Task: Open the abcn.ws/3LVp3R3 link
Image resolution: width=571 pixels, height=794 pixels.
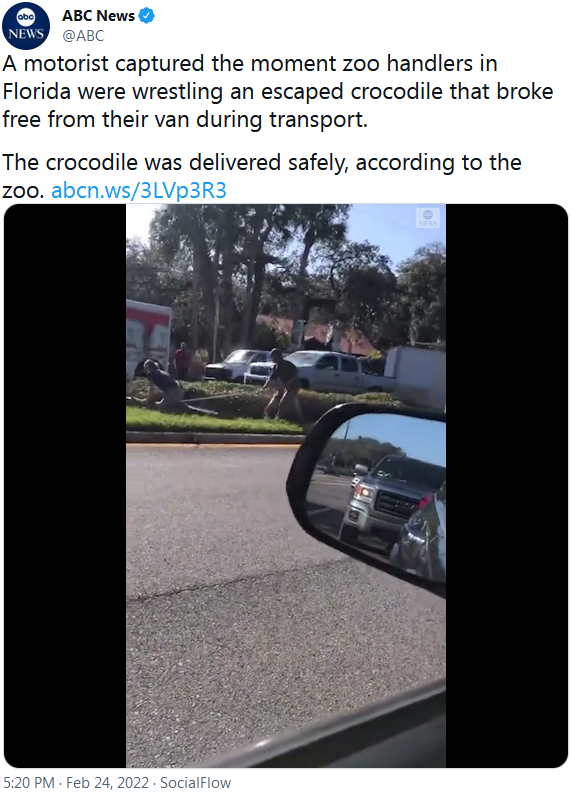Action: pyautogui.click(x=139, y=190)
